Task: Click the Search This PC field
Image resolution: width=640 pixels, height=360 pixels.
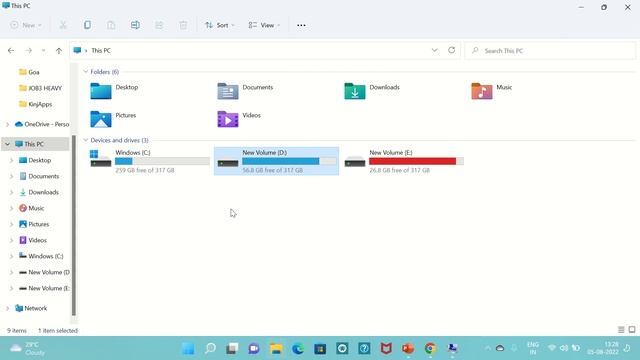Action: coord(550,51)
